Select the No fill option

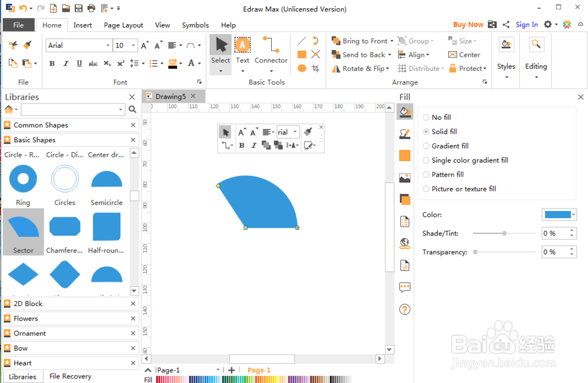tap(437, 117)
